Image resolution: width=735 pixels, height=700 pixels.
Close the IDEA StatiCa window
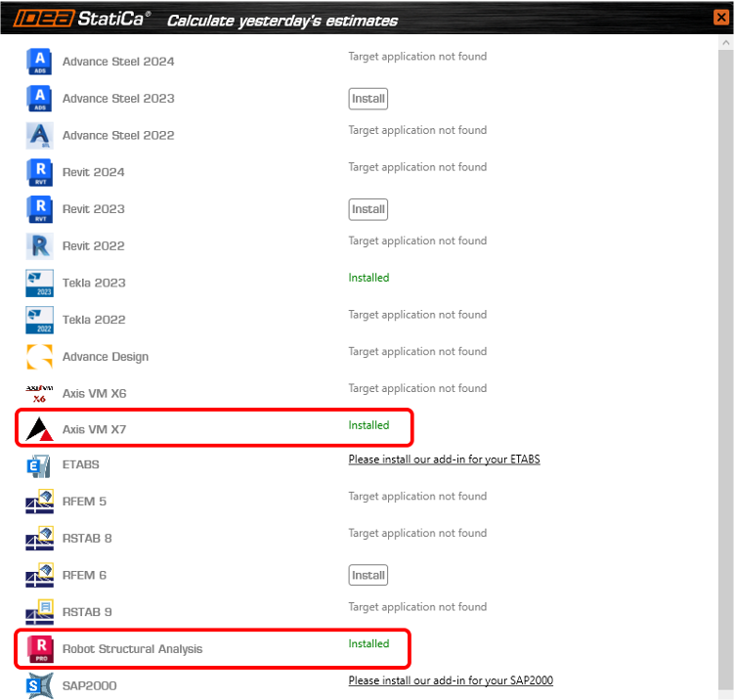[x=721, y=18]
